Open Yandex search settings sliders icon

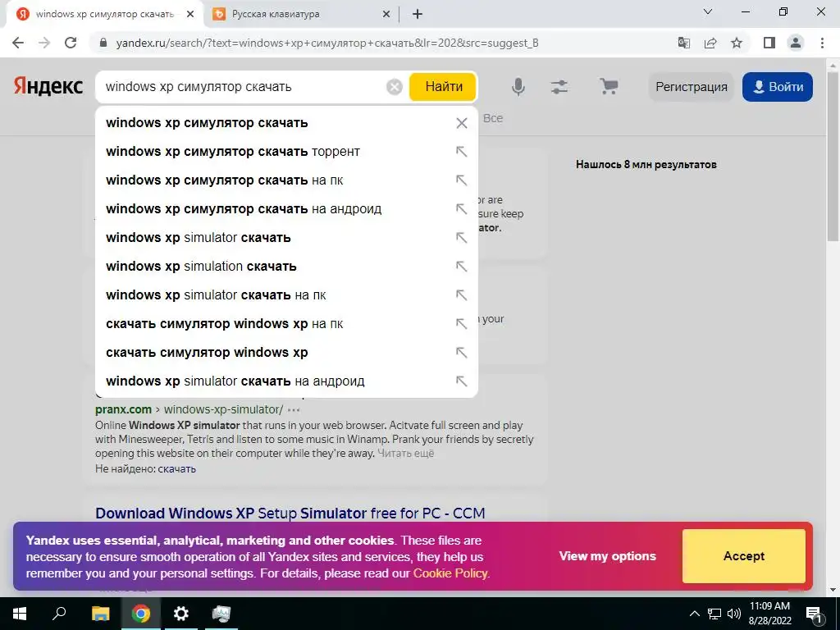click(559, 87)
